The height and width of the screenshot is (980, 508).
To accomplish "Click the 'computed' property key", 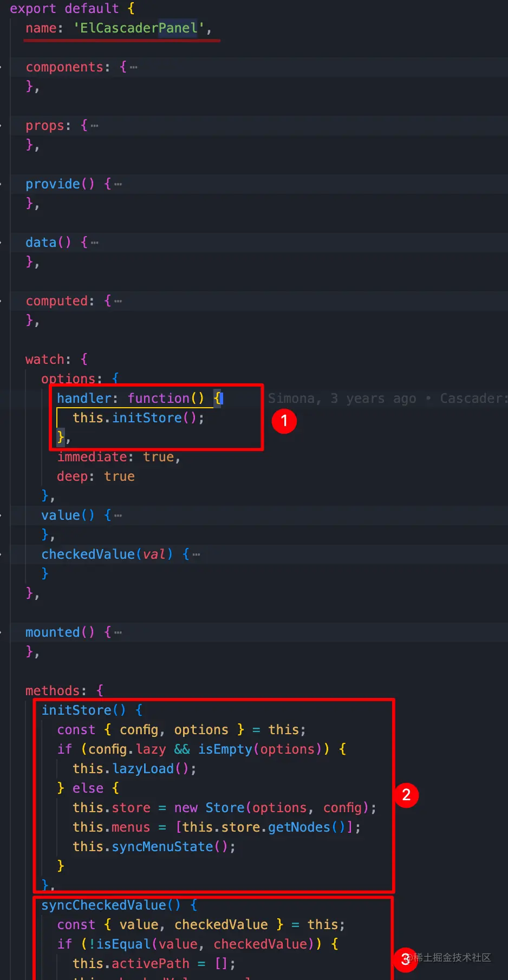I will (56, 301).
